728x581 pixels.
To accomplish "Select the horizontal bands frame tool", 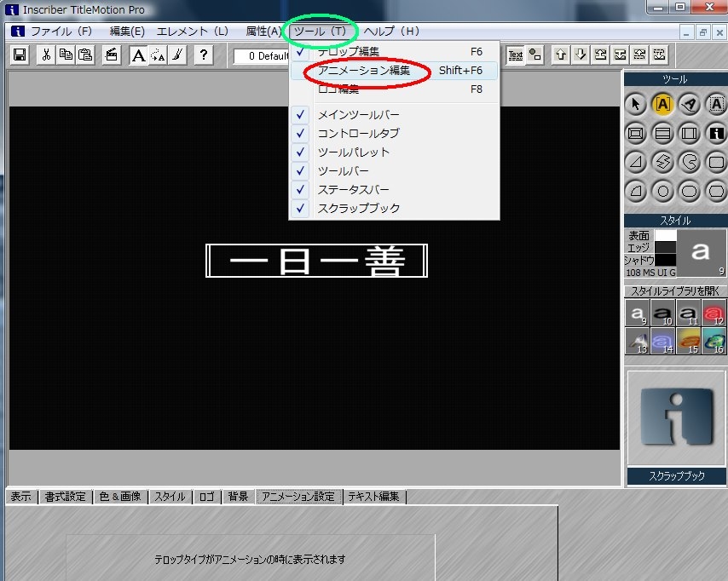I will (x=662, y=134).
